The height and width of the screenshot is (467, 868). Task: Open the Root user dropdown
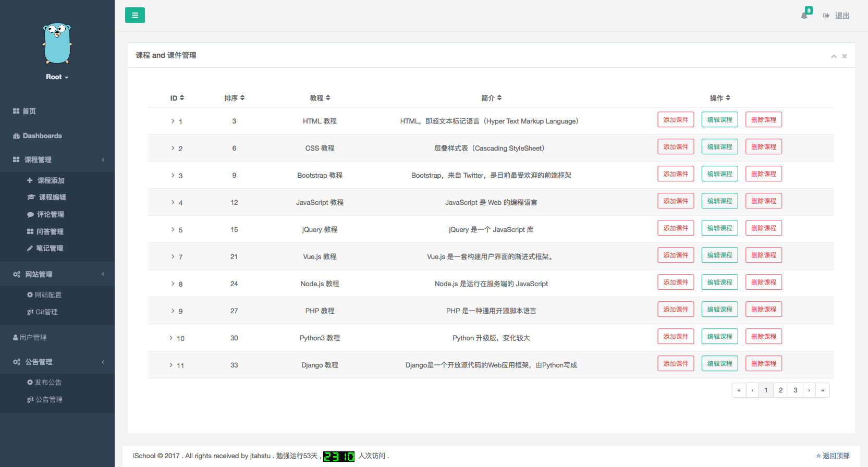point(57,77)
